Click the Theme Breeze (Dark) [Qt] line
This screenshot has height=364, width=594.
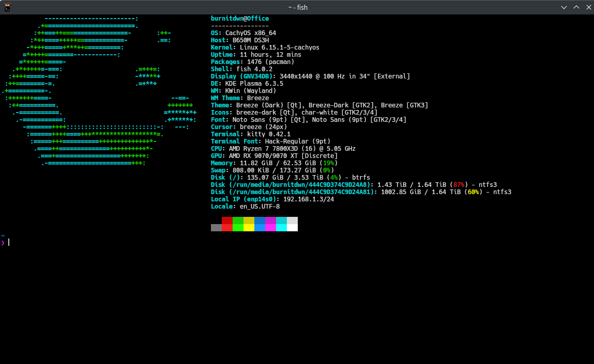(319, 105)
